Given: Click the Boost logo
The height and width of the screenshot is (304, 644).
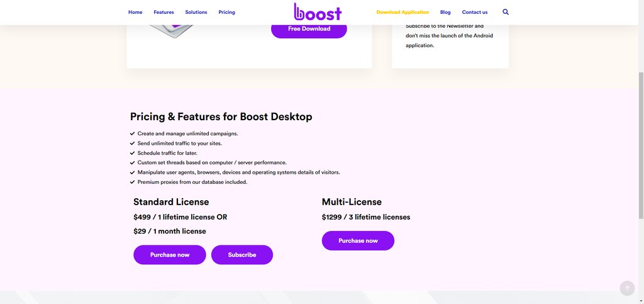Looking at the screenshot, I should pos(318,12).
